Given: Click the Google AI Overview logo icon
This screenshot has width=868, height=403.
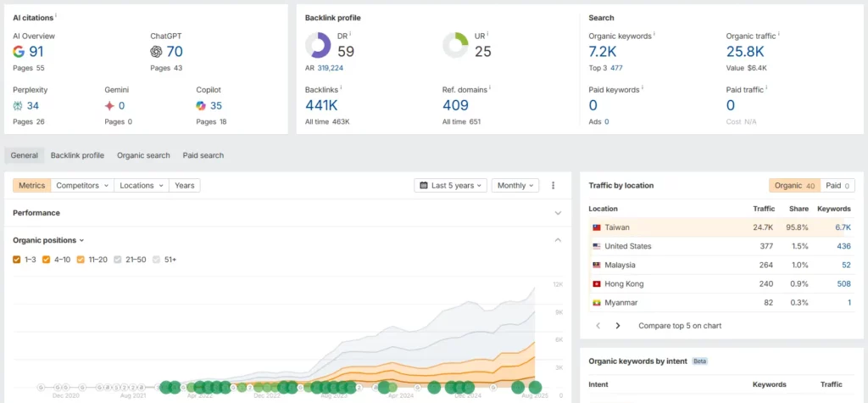Looking at the screenshot, I should pyautogui.click(x=19, y=52).
